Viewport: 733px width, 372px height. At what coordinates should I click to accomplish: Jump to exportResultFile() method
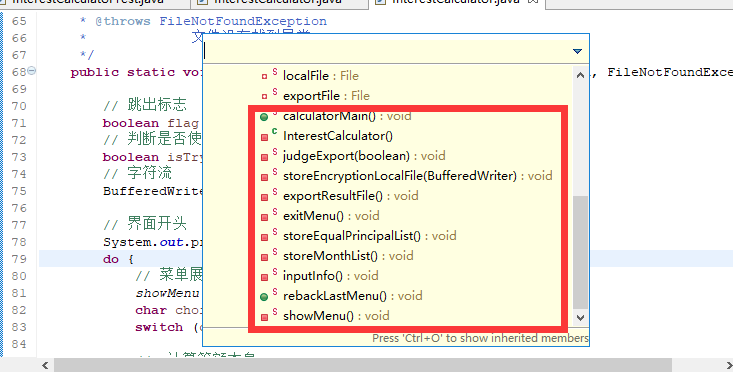click(351, 196)
